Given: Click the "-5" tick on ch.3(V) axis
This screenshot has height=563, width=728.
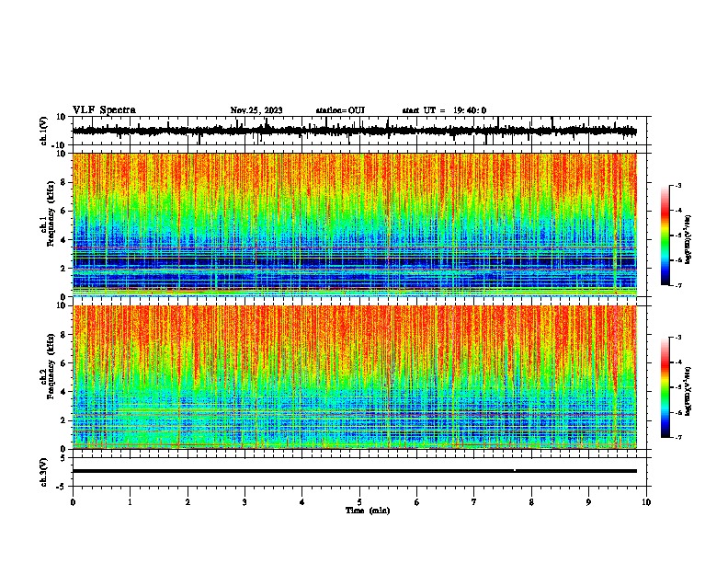Looking at the screenshot, I should pos(62,487).
